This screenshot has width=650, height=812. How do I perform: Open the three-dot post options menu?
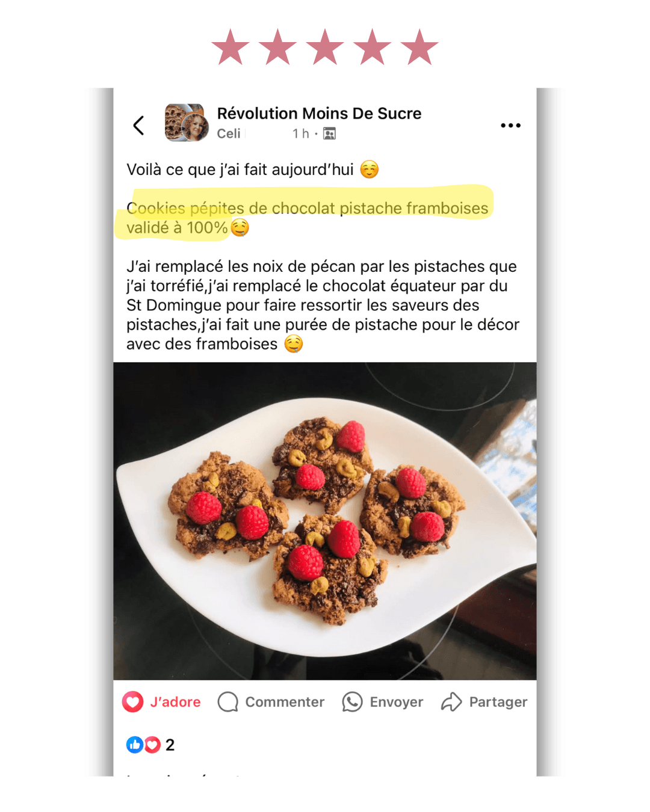(x=510, y=125)
